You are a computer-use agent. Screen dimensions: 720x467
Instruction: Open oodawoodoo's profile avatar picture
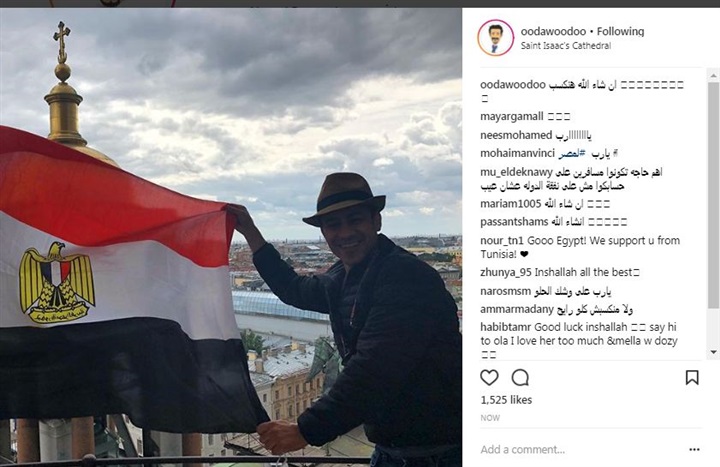click(495, 38)
